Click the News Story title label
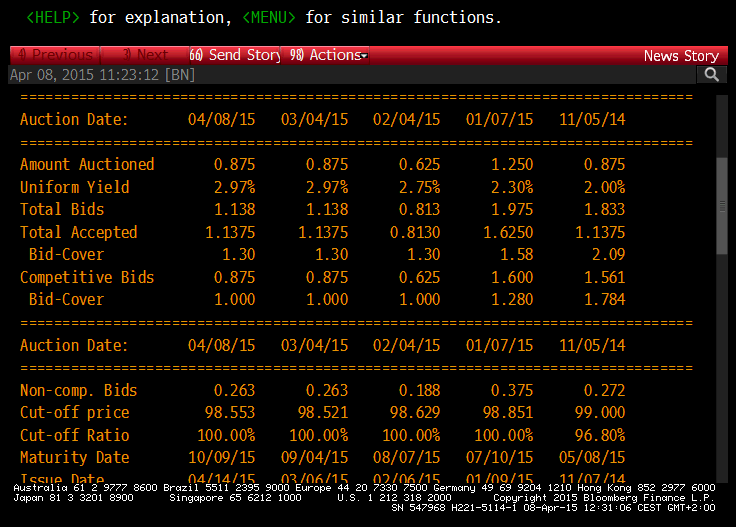 point(681,55)
